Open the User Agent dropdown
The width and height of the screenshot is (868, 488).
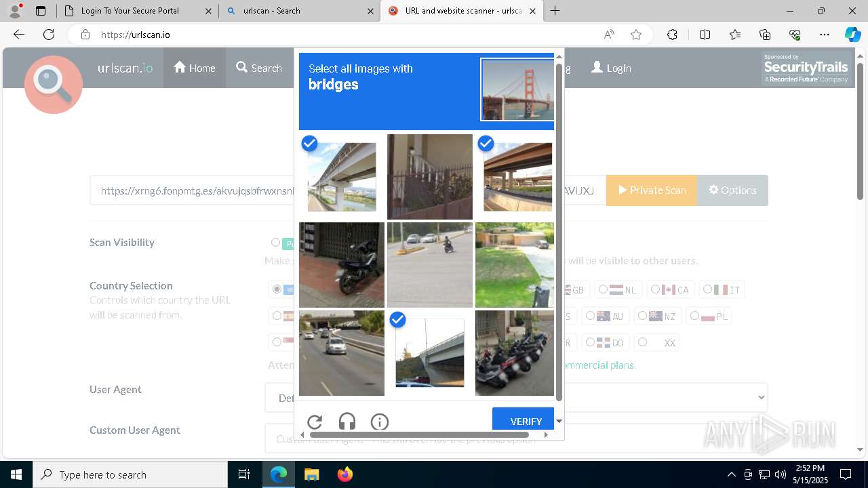click(x=516, y=397)
